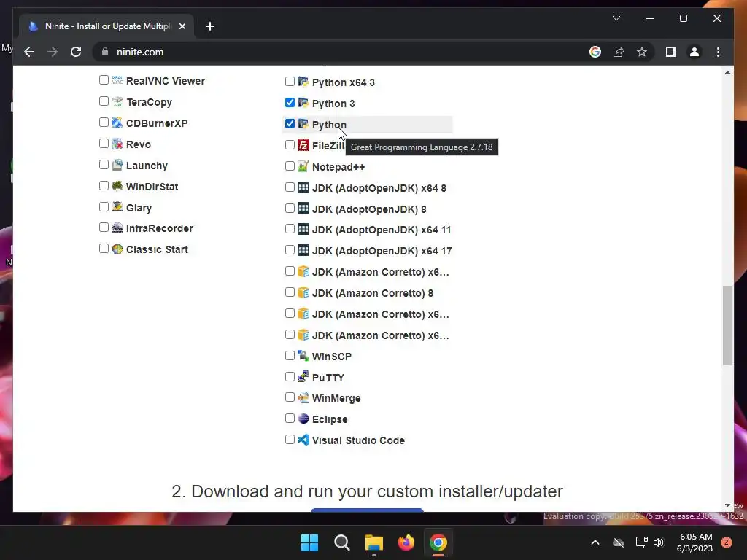This screenshot has height=560, width=747.
Task: Open Windows Start menu
Action: point(309,542)
